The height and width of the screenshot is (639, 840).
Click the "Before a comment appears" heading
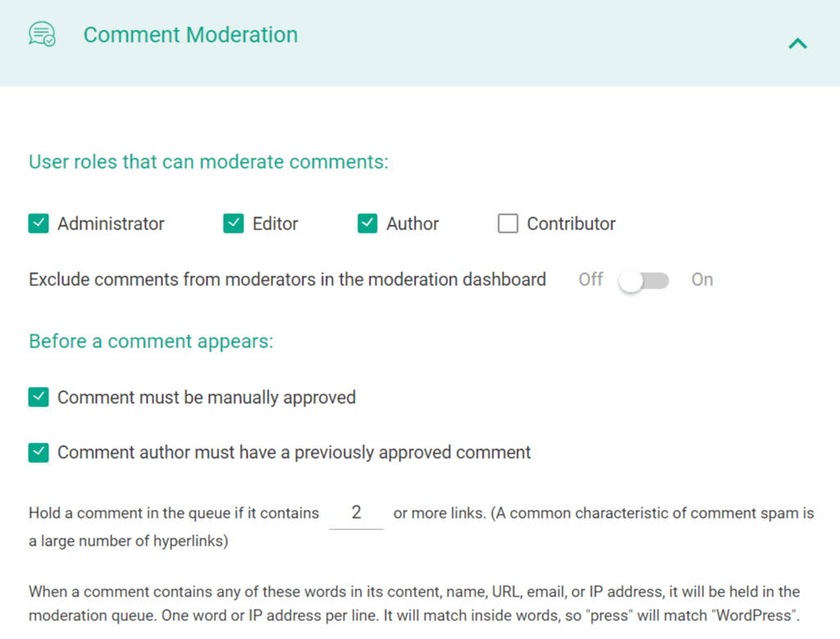pyautogui.click(x=151, y=341)
